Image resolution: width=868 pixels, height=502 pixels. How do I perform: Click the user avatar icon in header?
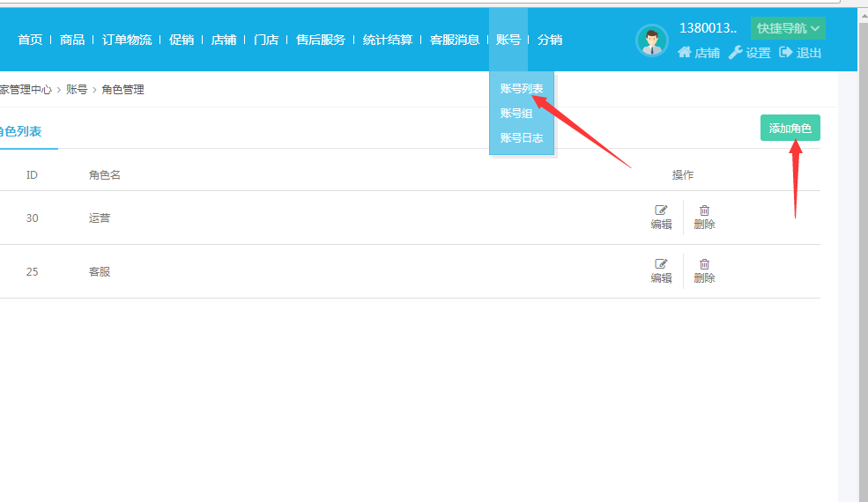tap(652, 41)
